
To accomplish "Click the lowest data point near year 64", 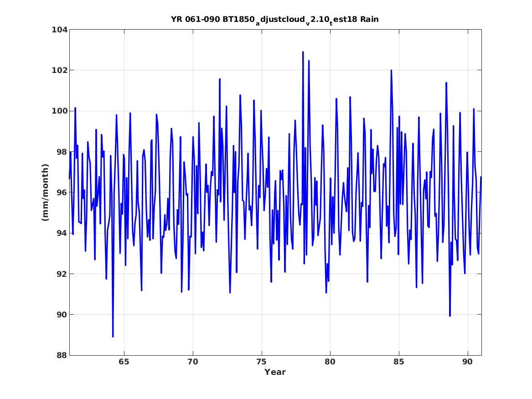I will [113, 336].
